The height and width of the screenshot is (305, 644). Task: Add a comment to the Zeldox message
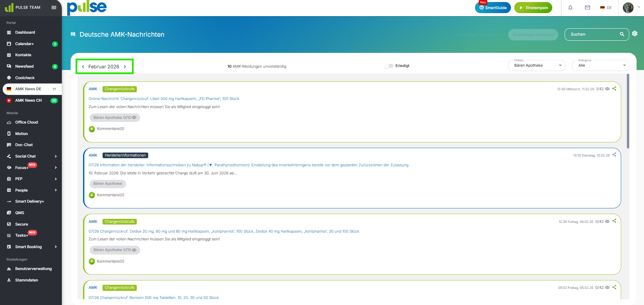coord(92,261)
